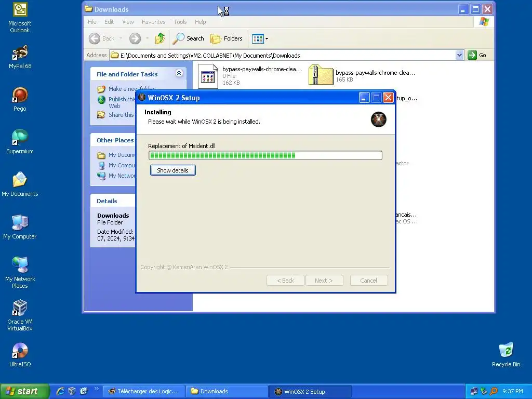Click Show details in WinOSX setup
Screen dimensions: 532x399
click(x=172, y=170)
